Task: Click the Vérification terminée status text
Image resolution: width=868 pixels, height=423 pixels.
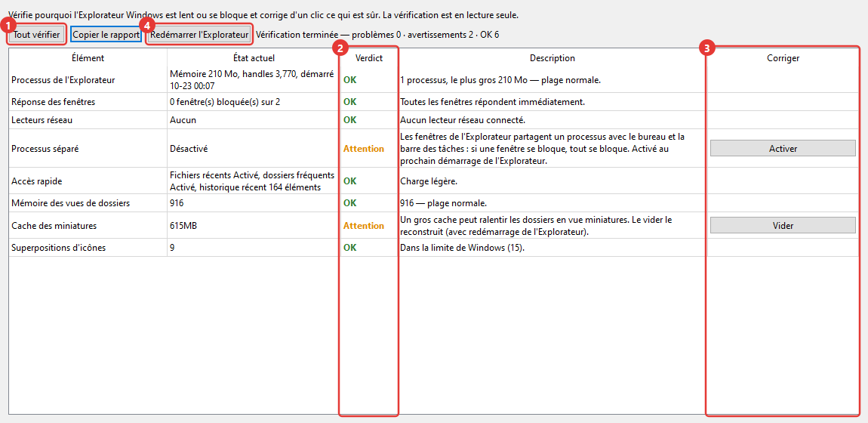Action: pos(377,35)
